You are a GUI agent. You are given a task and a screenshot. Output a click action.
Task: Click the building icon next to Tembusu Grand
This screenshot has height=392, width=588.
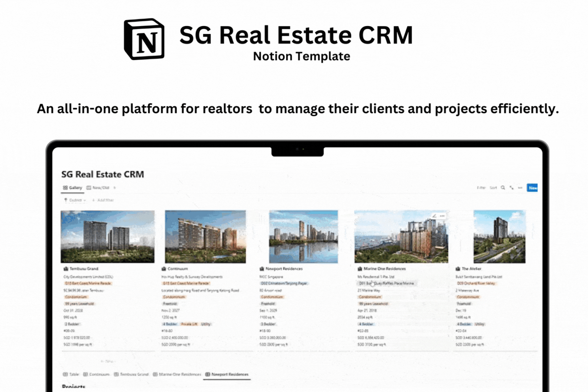coord(66,269)
